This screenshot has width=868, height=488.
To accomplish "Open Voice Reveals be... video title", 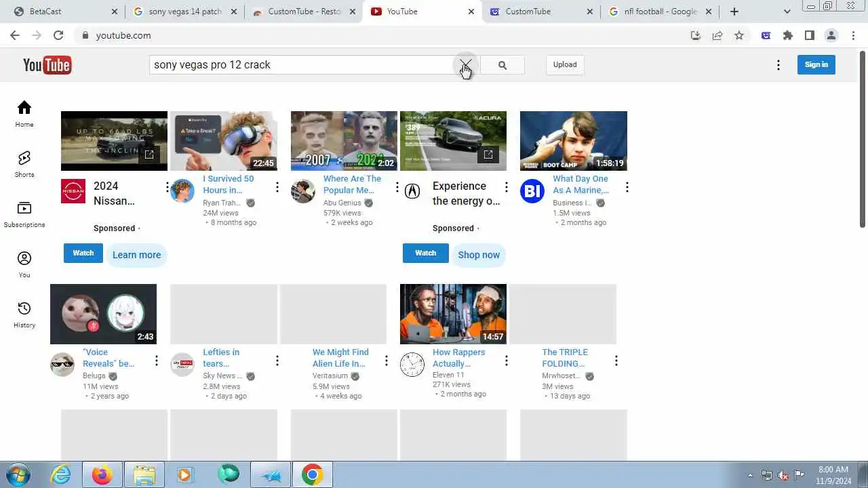I will point(108,358).
